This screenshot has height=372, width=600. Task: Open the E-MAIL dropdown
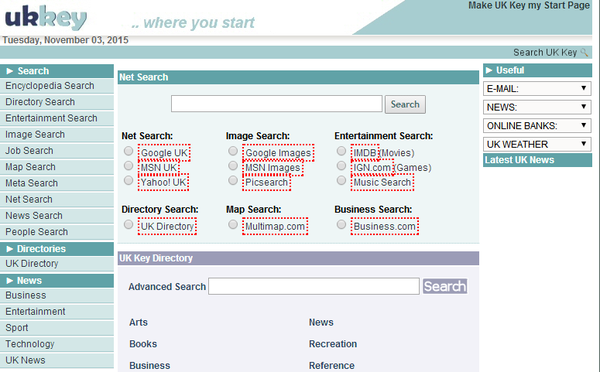(x=537, y=89)
